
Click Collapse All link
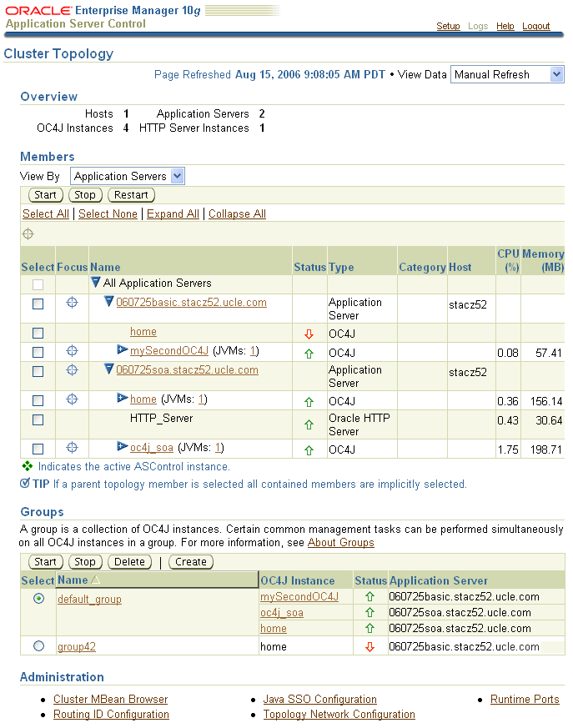point(237,213)
